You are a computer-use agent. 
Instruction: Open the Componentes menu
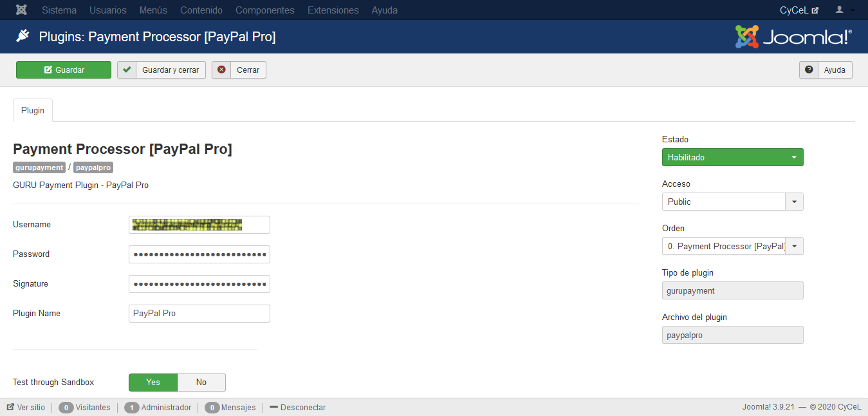(265, 10)
